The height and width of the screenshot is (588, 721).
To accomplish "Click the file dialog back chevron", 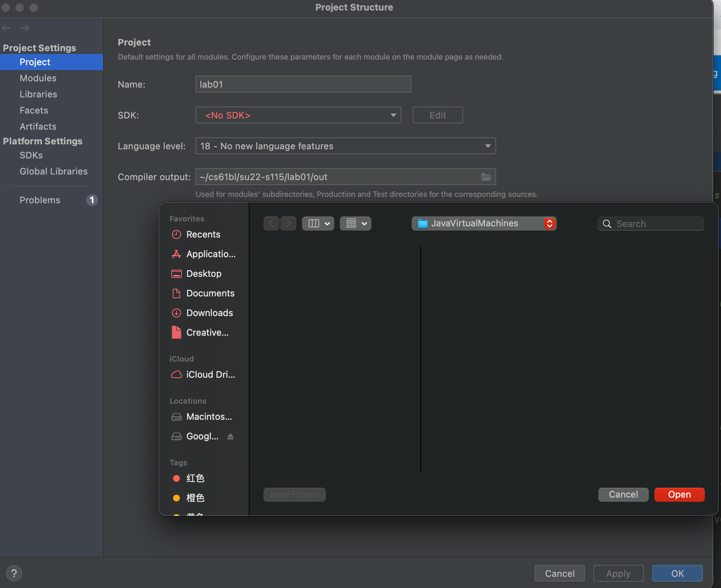I will pyautogui.click(x=271, y=224).
